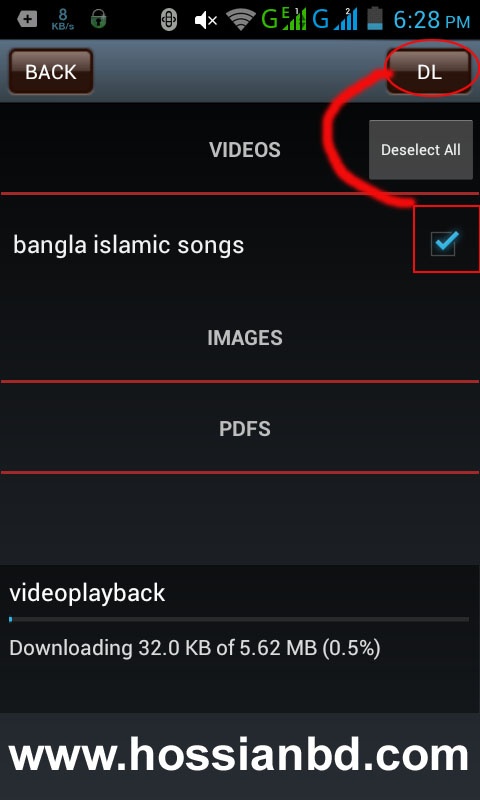Tap the muted speaker icon

click(206, 20)
